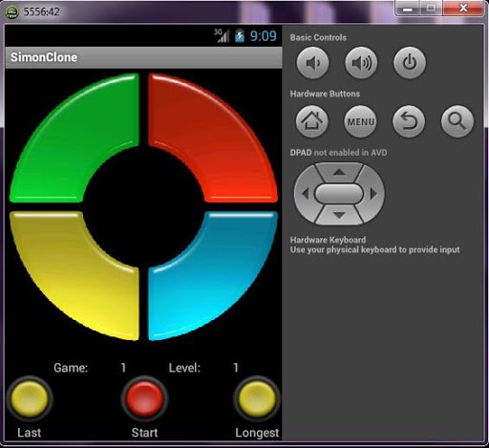Go to Home with the house icon

[312, 121]
